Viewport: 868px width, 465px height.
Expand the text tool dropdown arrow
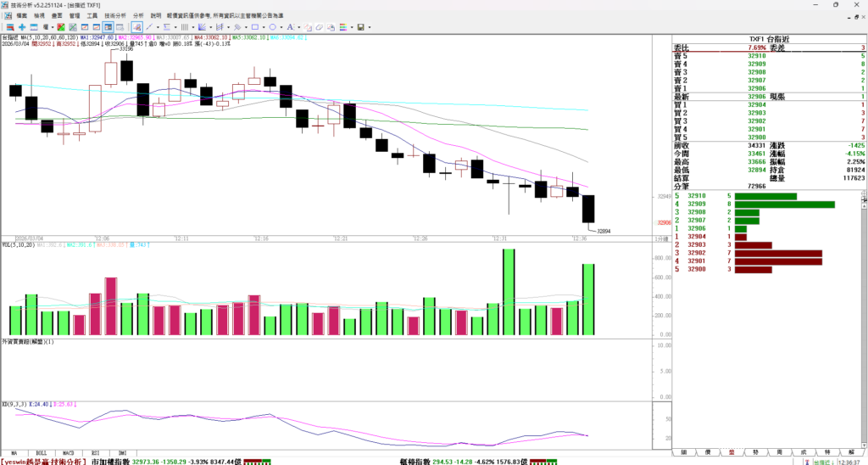[x=298, y=27]
